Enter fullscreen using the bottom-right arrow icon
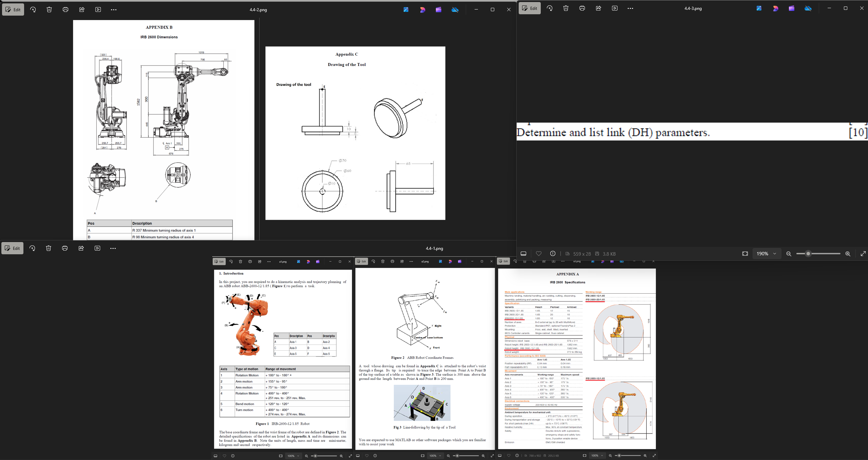 [863, 254]
